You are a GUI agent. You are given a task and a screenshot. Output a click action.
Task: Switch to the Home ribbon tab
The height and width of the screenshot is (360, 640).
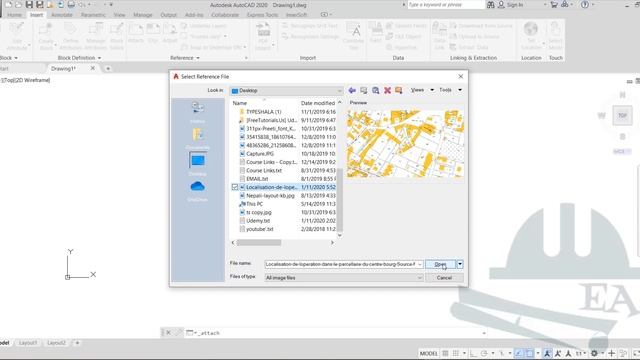(x=14, y=15)
